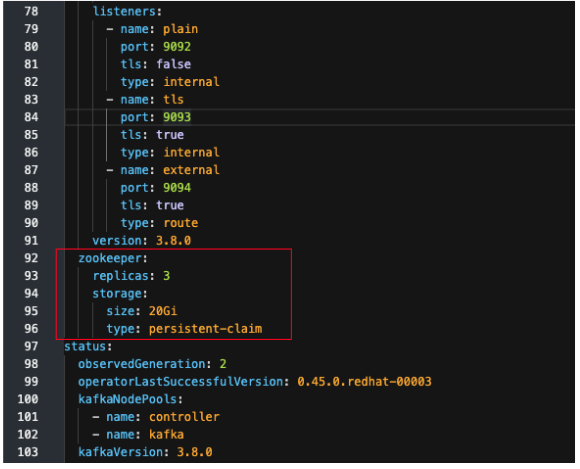
Task: Click kafkaVersion value 3.8.0
Action: 195,452
